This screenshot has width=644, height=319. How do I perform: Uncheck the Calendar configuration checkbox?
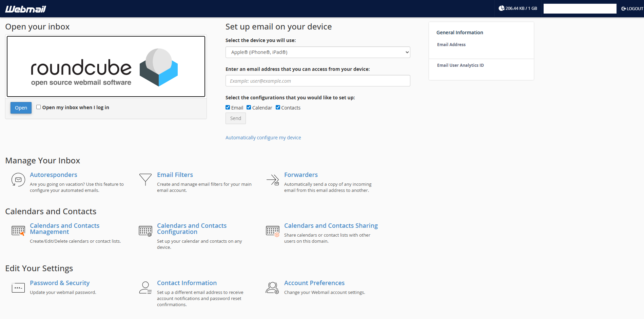pyautogui.click(x=249, y=107)
